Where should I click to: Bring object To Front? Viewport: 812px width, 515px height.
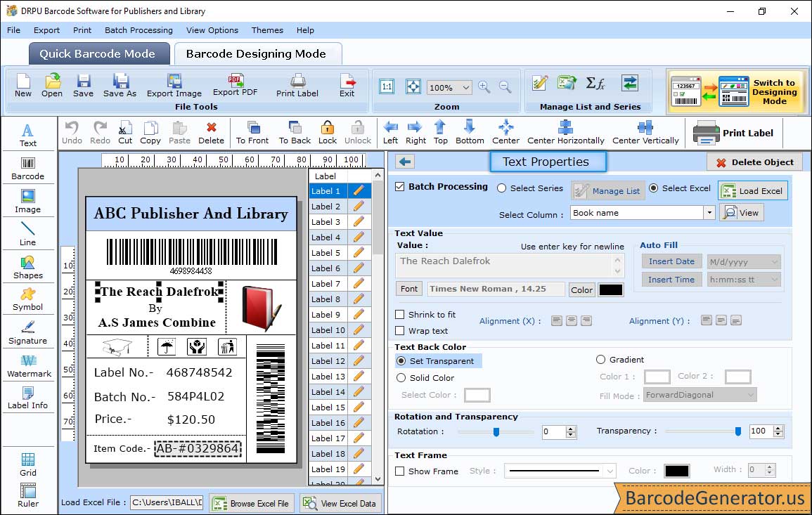[252, 133]
